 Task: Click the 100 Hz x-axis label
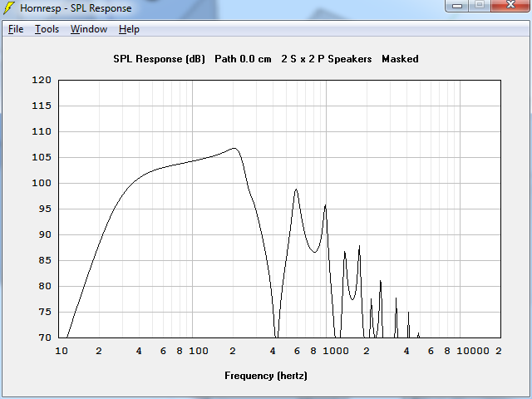pos(199,351)
